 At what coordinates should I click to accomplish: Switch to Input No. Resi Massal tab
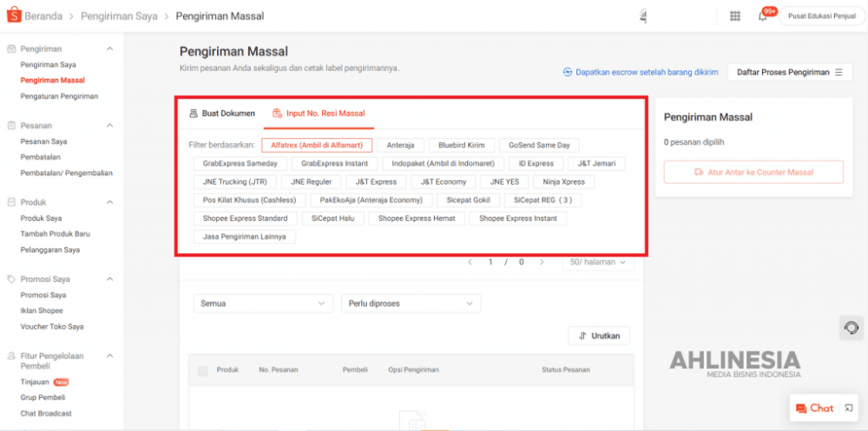pos(319,114)
